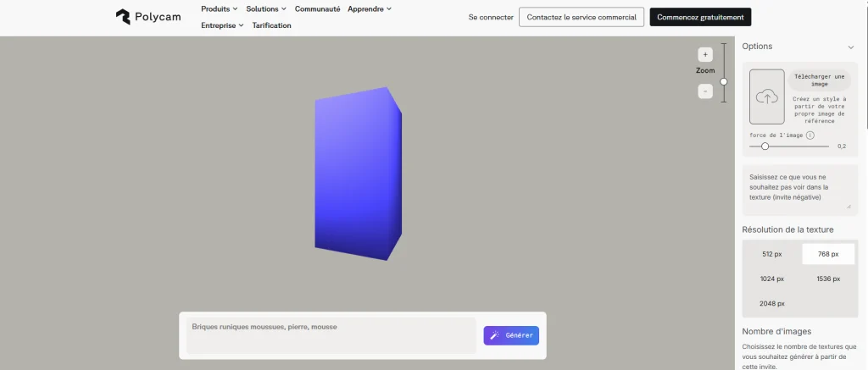Go to the Communauté page
Viewport: 868px width, 370px height.
[x=318, y=9]
